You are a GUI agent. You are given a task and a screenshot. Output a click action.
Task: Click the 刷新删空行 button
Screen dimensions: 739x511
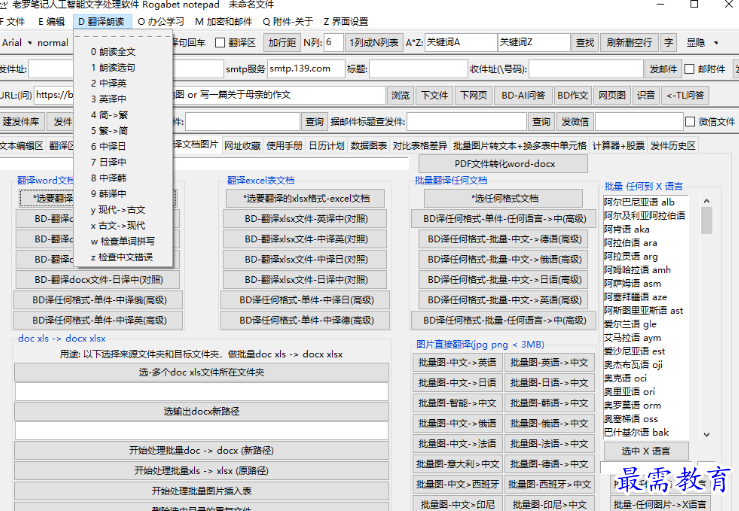[629, 43]
